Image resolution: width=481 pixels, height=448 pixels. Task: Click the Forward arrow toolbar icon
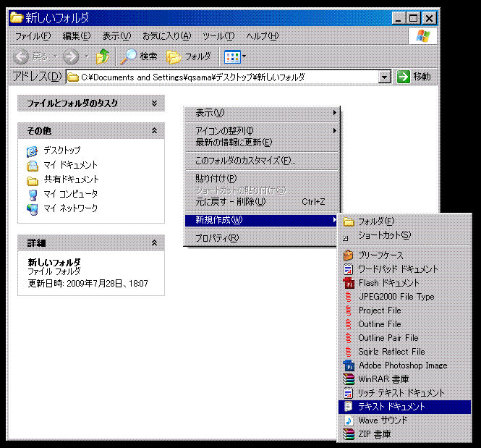tap(71, 56)
